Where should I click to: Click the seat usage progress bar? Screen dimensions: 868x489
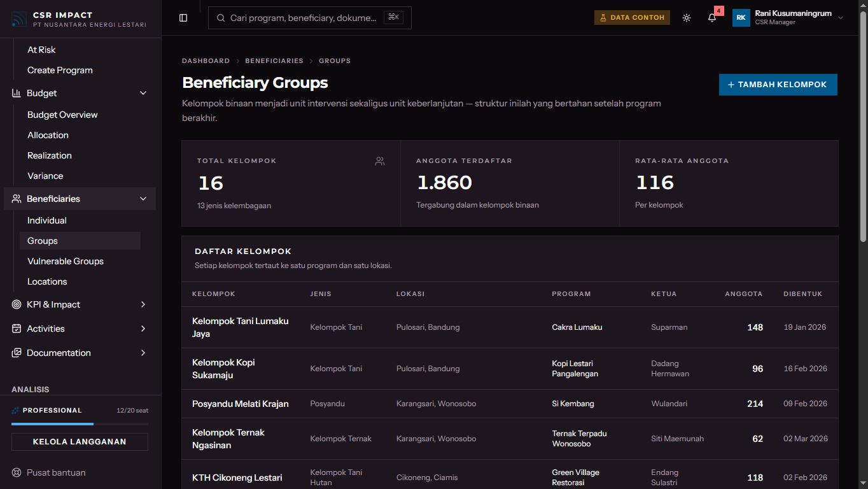(x=80, y=423)
